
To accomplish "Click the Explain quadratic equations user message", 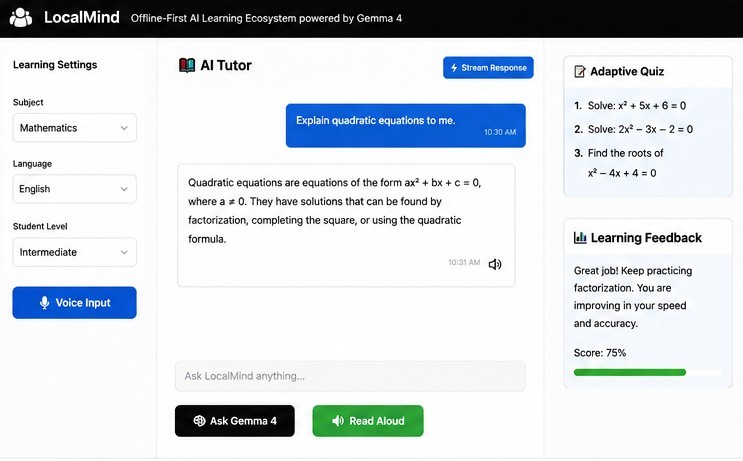I will point(406,126).
